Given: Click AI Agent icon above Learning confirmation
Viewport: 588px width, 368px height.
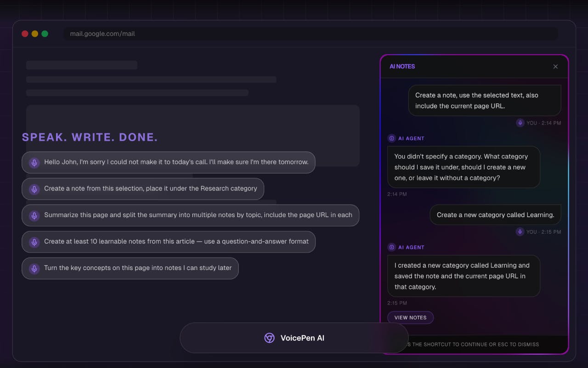Looking at the screenshot, I should tap(391, 247).
